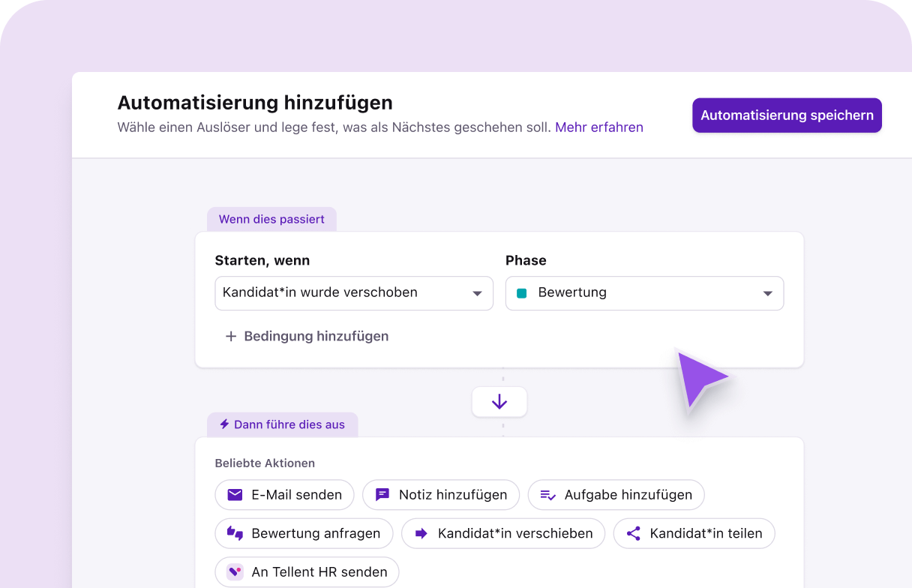
Task: Click the thumbs icon on Bewertung anfragen
Action: tap(235, 533)
